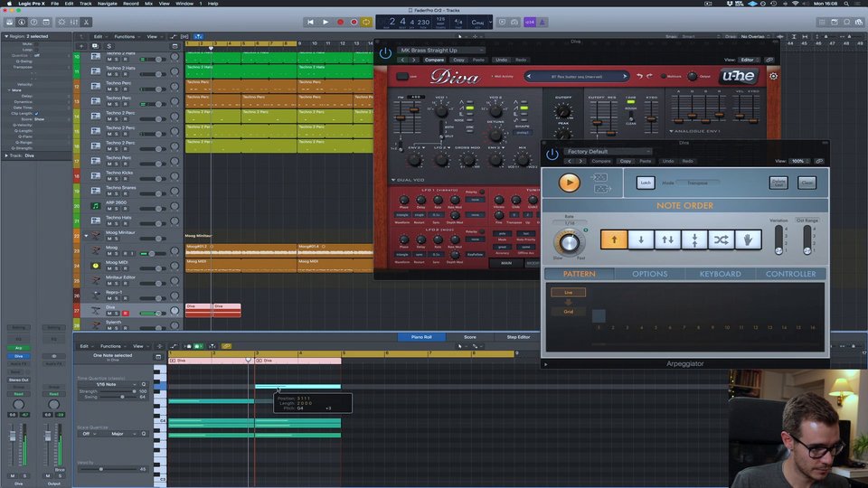
Task: Click Compare in the Diva plugin header
Action: (434, 60)
